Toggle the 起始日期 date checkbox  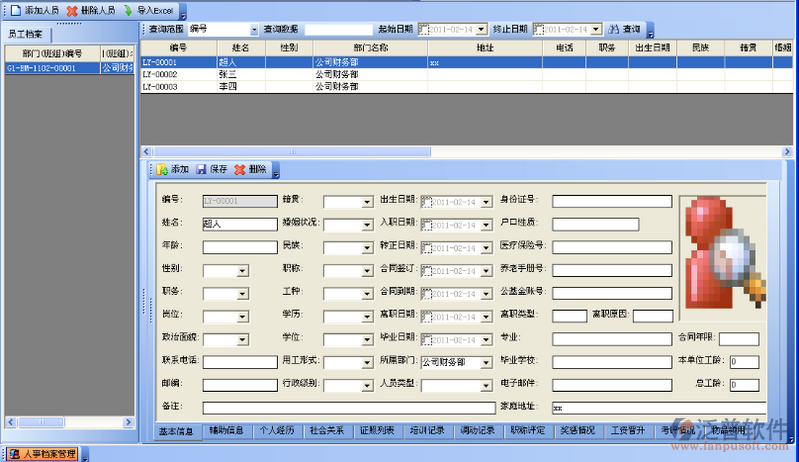pyautogui.click(x=424, y=30)
